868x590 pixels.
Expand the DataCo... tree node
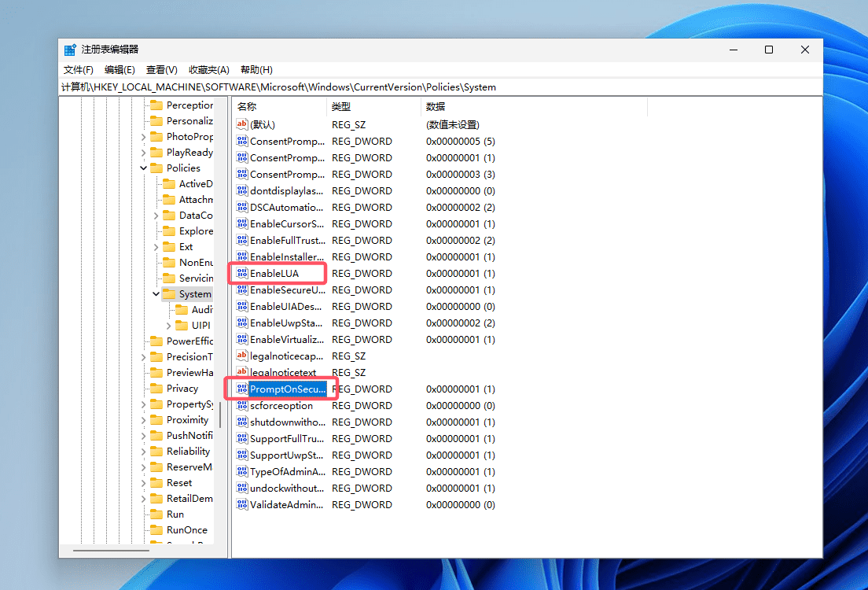point(156,216)
